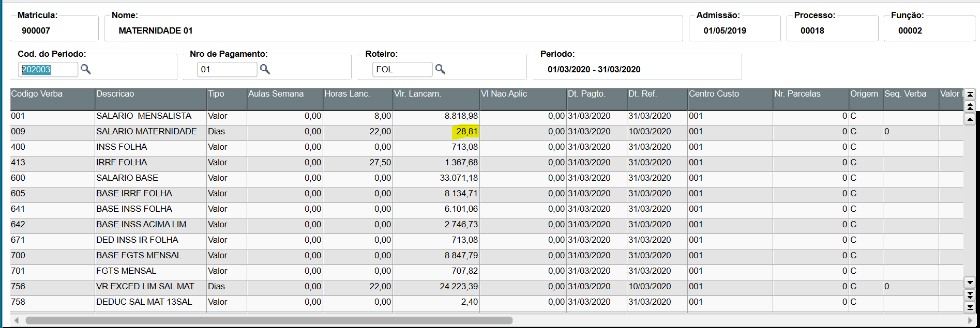Viewport: 980px width, 328px height.
Task: Click the Função value 00002
Action: (910, 30)
